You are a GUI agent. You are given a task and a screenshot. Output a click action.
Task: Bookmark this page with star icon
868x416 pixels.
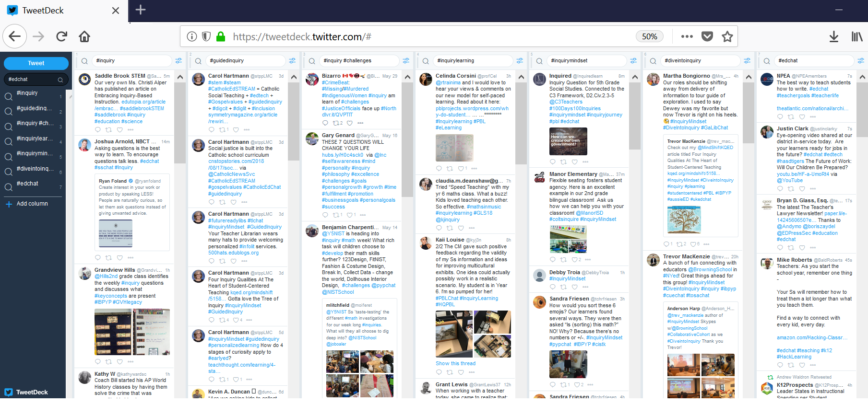[727, 36]
